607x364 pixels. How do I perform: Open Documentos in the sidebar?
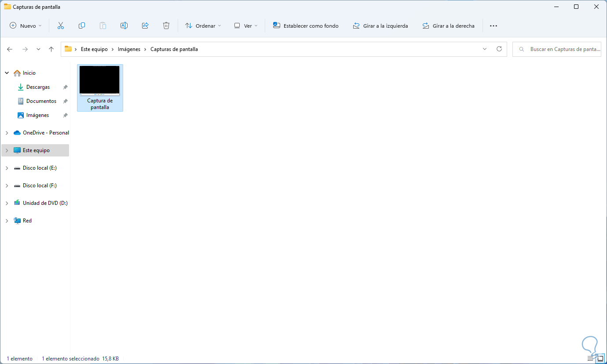click(x=41, y=101)
